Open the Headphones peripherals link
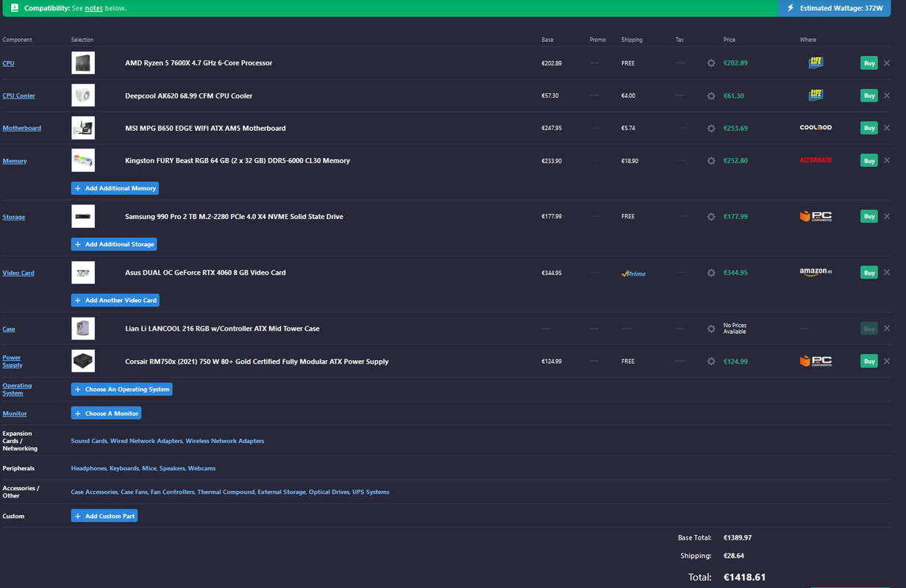The width and height of the screenshot is (906, 588). point(89,468)
